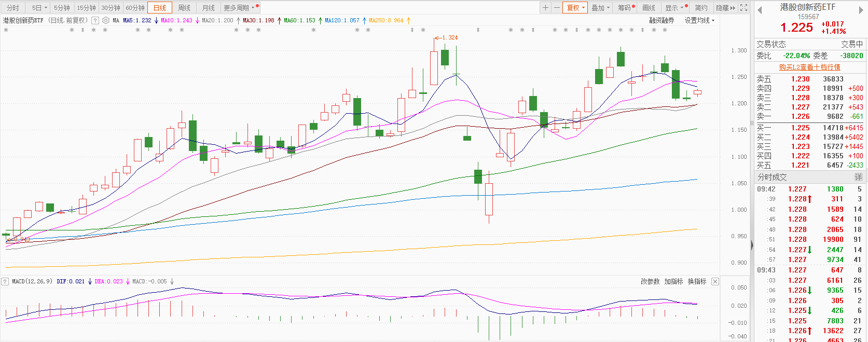Expand 更多周期 dropdown
Screen dimensions: 868x342
pos(239,8)
